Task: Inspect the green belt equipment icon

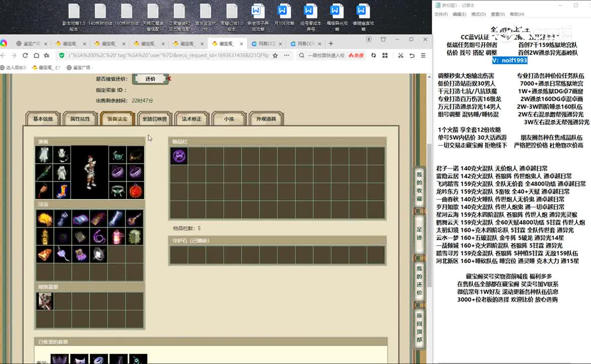Action: point(117,191)
